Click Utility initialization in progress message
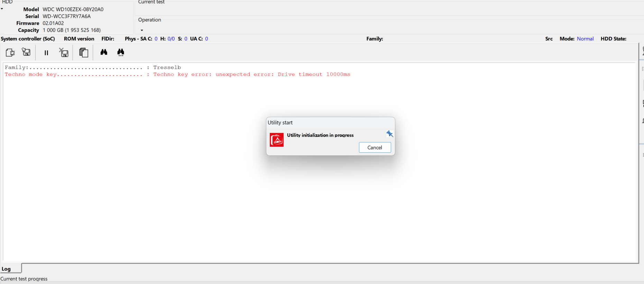The height and width of the screenshot is (284, 644). [x=320, y=135]
